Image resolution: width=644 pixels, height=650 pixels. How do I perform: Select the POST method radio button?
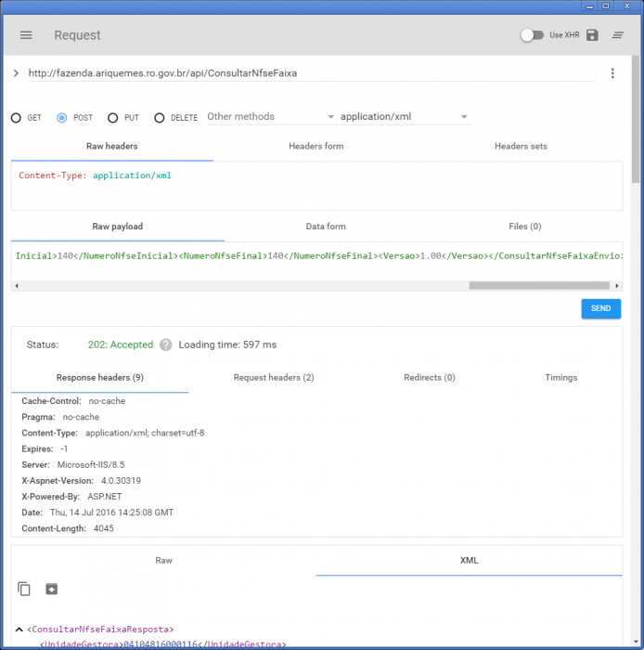pos(61,118)
